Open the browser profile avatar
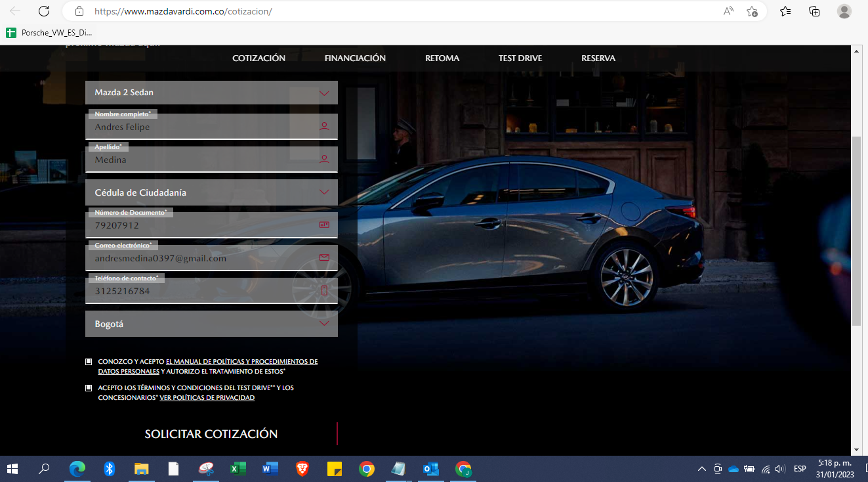The width and height of the screenshot is (868, 482). coord(844,11)
